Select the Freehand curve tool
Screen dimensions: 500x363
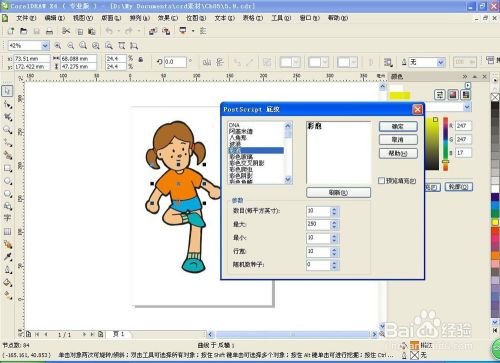tap(7, 142)
